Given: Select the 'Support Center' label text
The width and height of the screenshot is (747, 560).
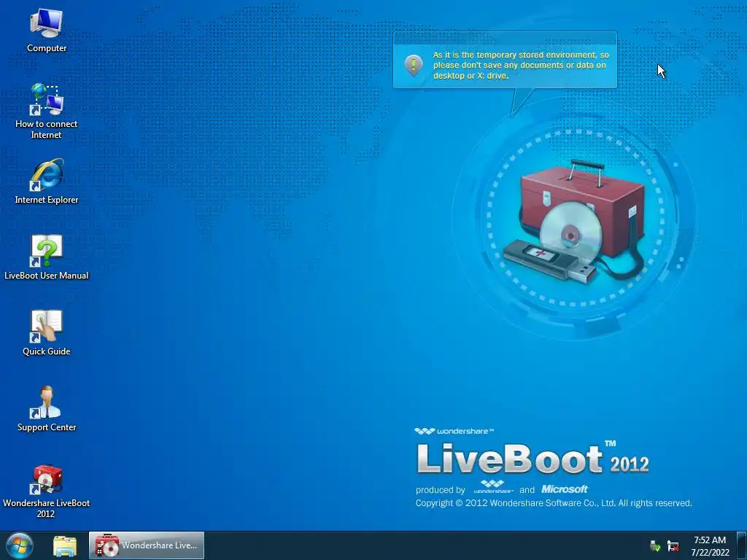Looking at the screenshot, I should point(47,427).
